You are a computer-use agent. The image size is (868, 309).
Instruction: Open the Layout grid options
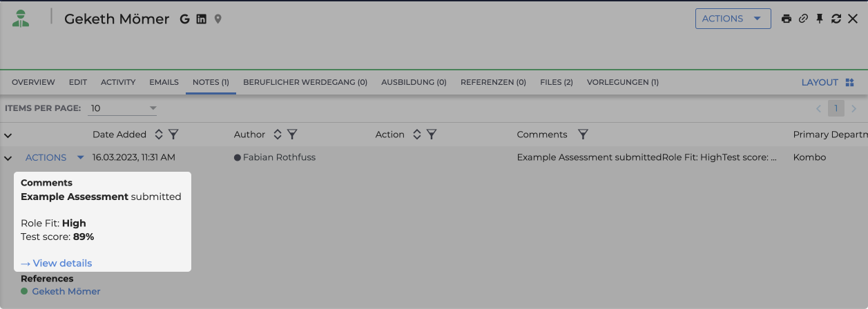click(x=828, y=82)
